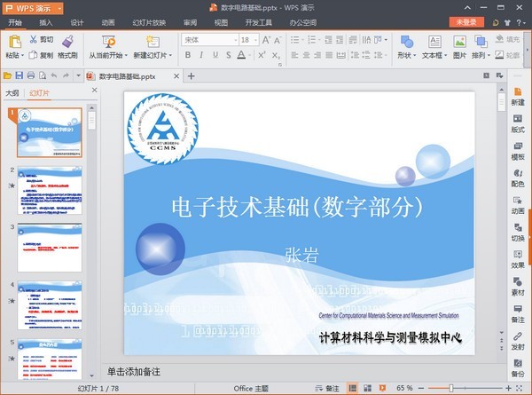
Task: Open the font size dropdown
Action: point(256,40)
